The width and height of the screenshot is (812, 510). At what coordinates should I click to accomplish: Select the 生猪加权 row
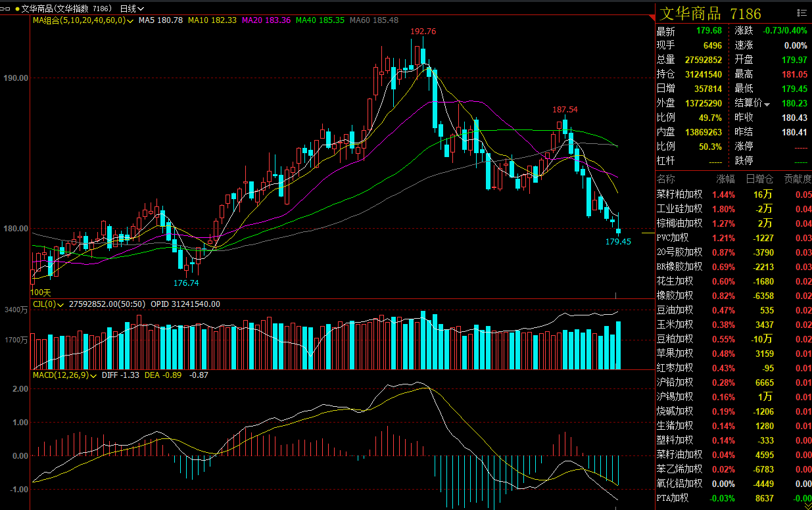pyautogui.click(x=734, y=426)
